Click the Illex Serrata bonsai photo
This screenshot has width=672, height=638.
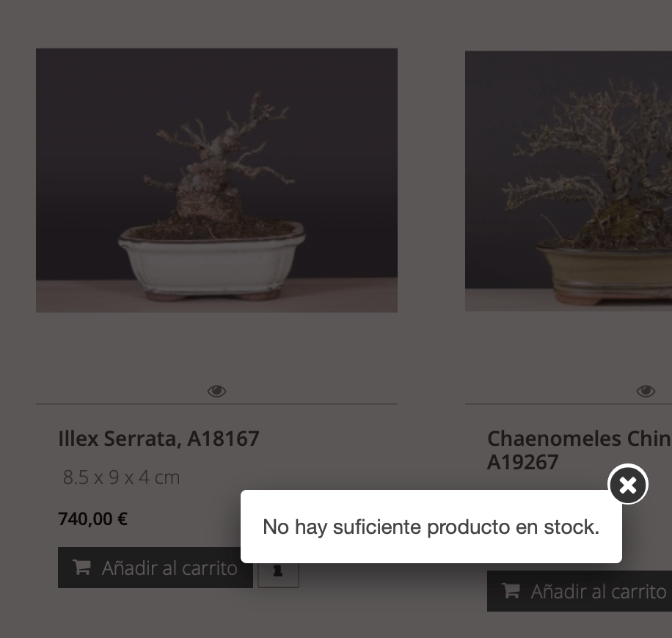pos(217,180)
